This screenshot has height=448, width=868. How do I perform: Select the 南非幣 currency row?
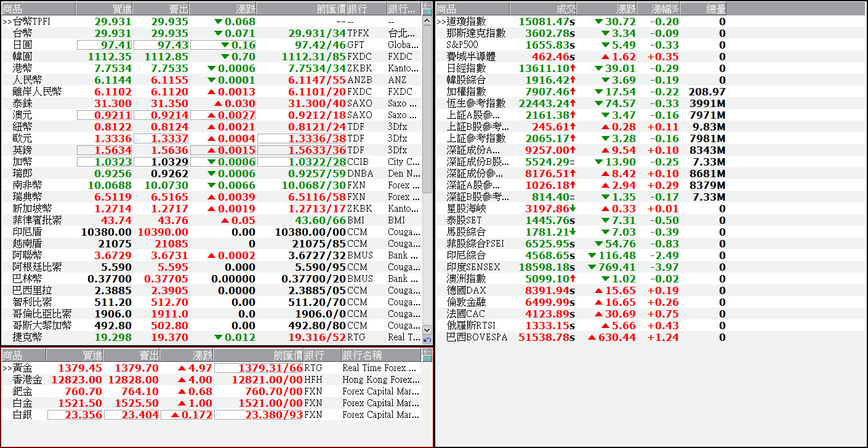tap(212, 185)
